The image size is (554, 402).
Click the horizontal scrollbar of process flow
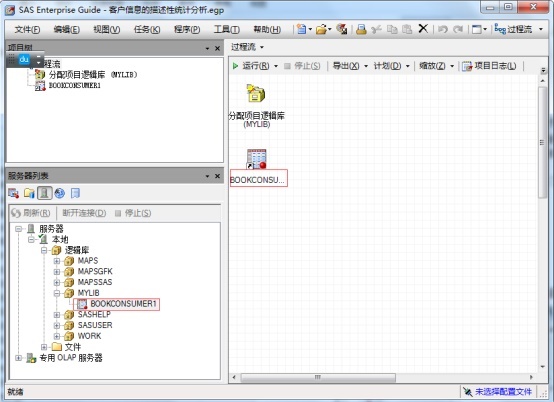318,377
